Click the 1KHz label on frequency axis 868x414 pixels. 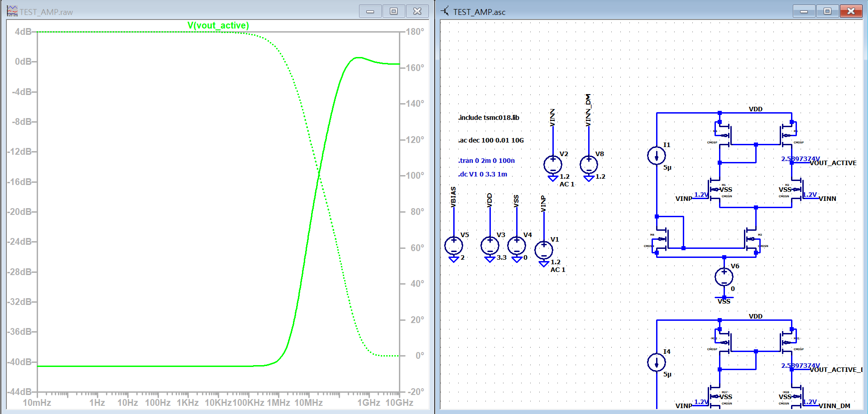tap(187, 403)
